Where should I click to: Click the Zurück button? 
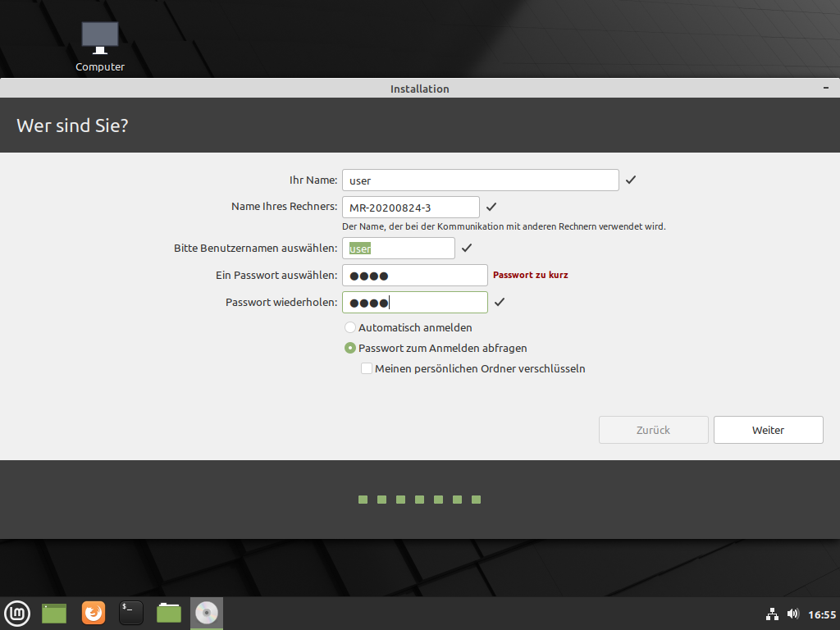pyautogui.click(x=653, y=430)
